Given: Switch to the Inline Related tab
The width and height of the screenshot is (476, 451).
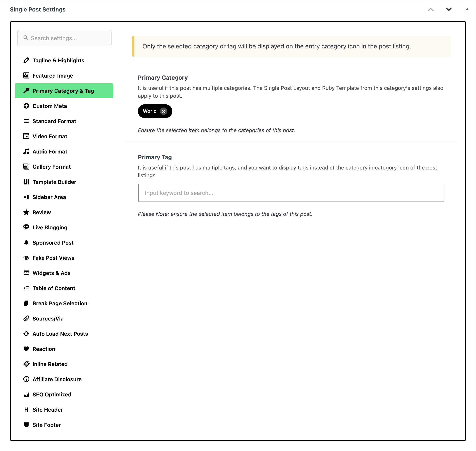Looking at the screenshot, I should pos(64,364).
